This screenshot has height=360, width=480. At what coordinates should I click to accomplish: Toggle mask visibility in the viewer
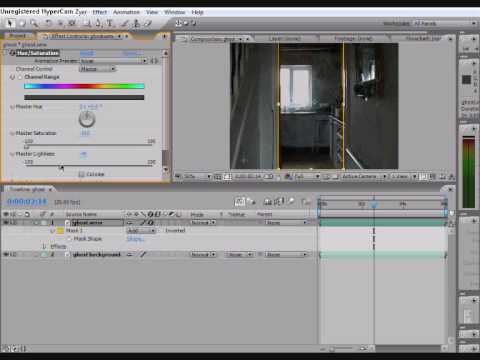(227, 176)
